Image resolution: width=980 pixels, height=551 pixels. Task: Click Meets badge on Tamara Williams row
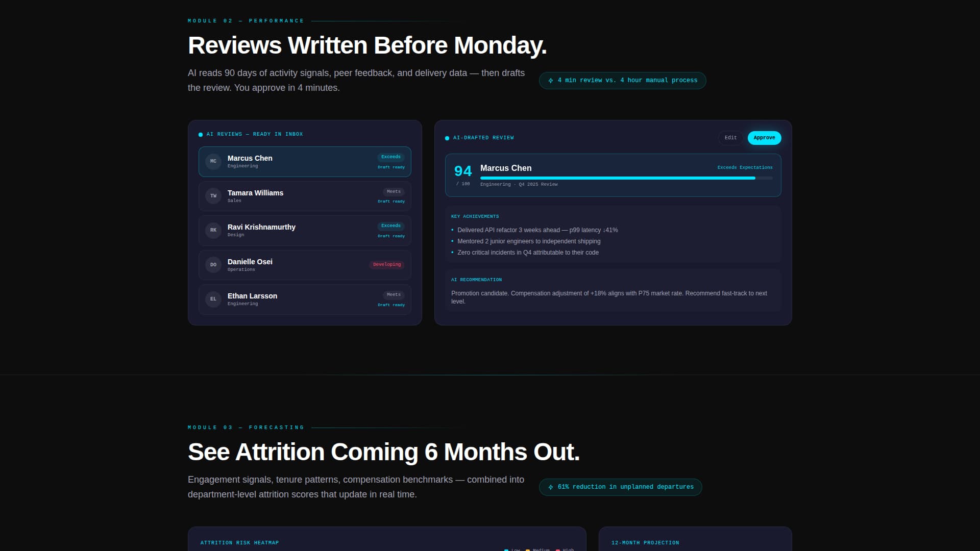click(394, 192)
